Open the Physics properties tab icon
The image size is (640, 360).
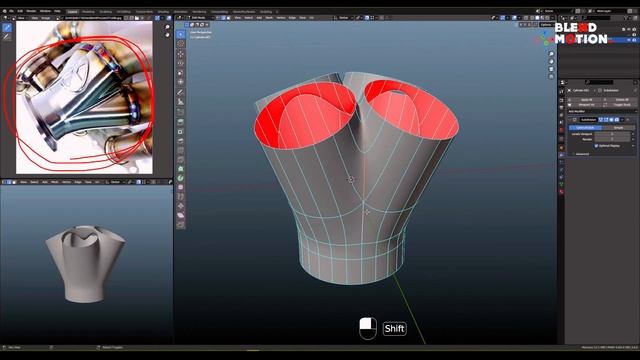tap(562, 169)
